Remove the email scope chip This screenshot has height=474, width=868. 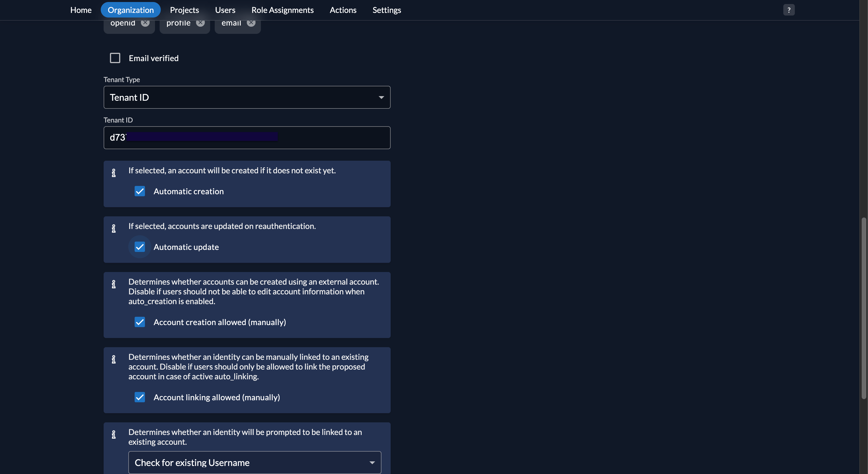251,23
